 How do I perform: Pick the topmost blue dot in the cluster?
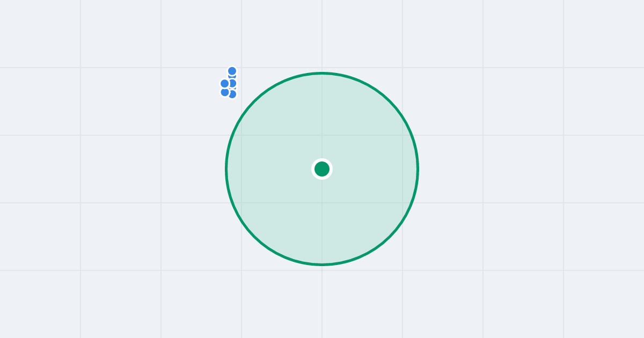[x=232, y=71]
